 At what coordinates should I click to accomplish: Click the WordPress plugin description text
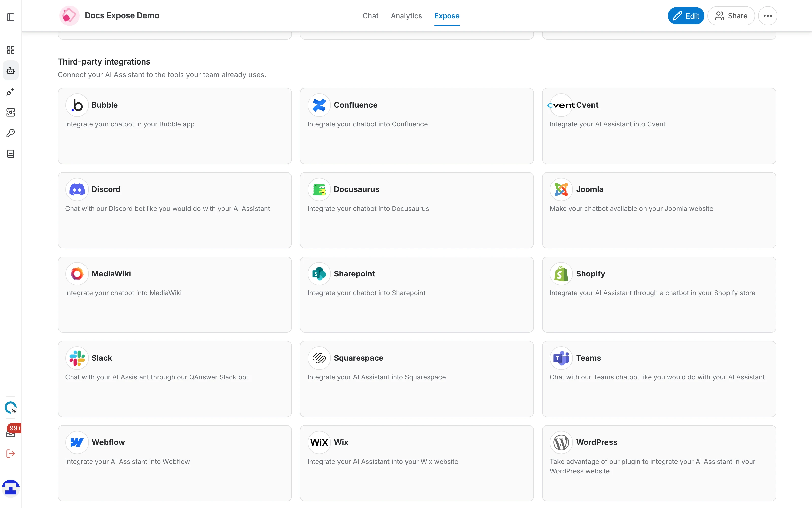tap(652, 466)
